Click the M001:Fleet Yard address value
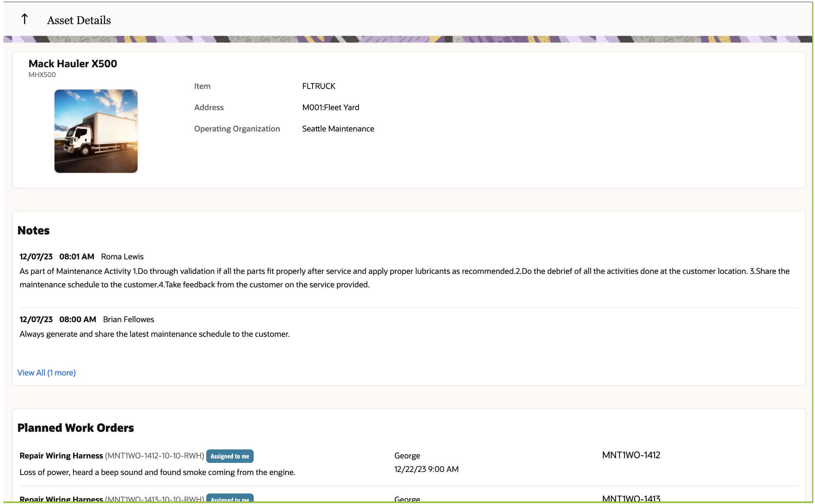This screenshot has height=504, width=815. click(331, 107)
